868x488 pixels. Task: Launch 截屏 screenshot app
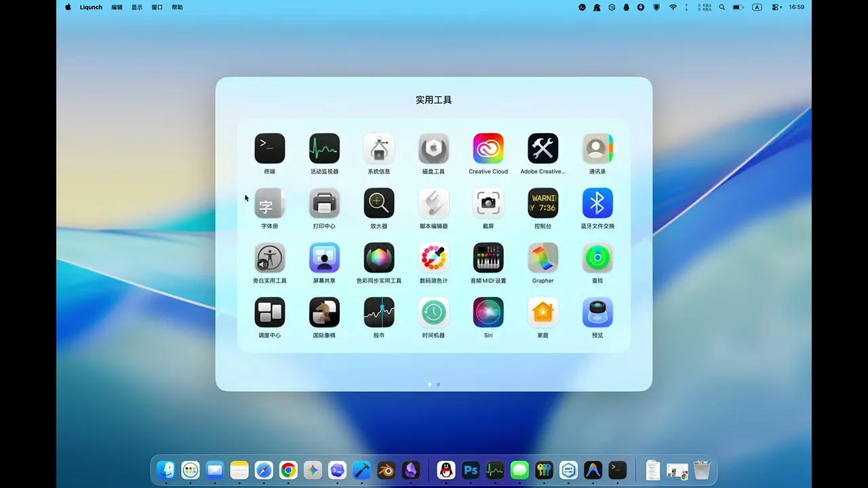pyautogui.click(x=488, y=203)
